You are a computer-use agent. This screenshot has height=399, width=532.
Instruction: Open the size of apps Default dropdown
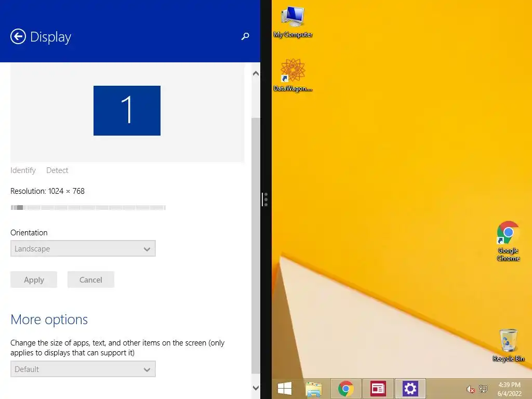tap(83, 369)
